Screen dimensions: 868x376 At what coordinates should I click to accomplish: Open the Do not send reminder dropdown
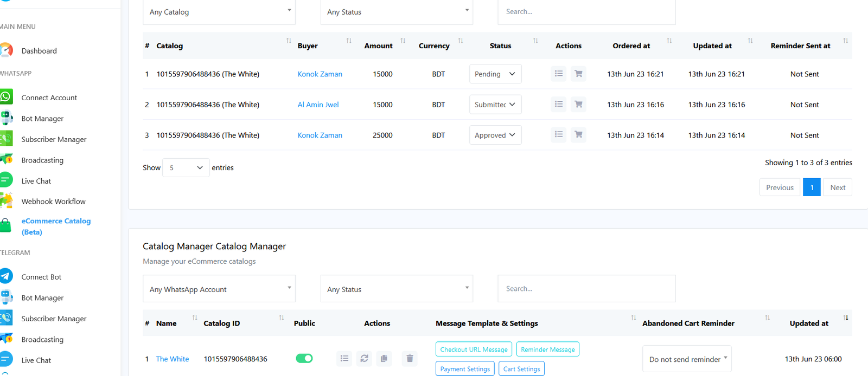[x=686, y=359]
